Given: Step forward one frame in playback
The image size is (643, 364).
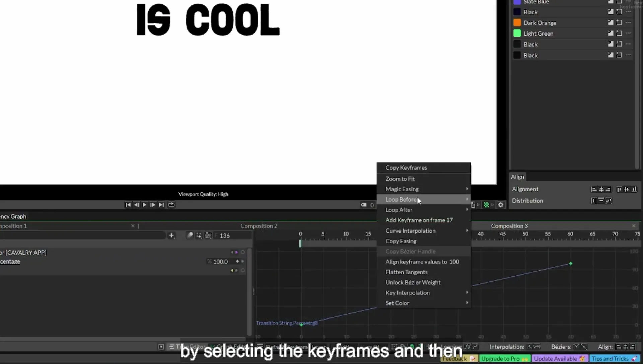Looking at the screenshot, I should [153, 205].
